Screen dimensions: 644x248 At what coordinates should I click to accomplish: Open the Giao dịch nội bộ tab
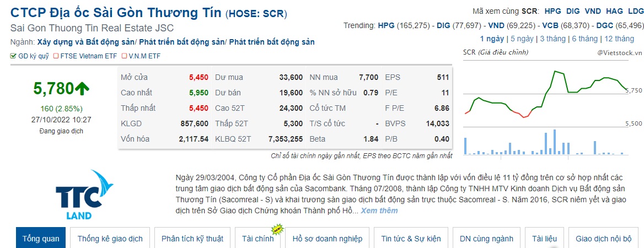pos(603,239)
